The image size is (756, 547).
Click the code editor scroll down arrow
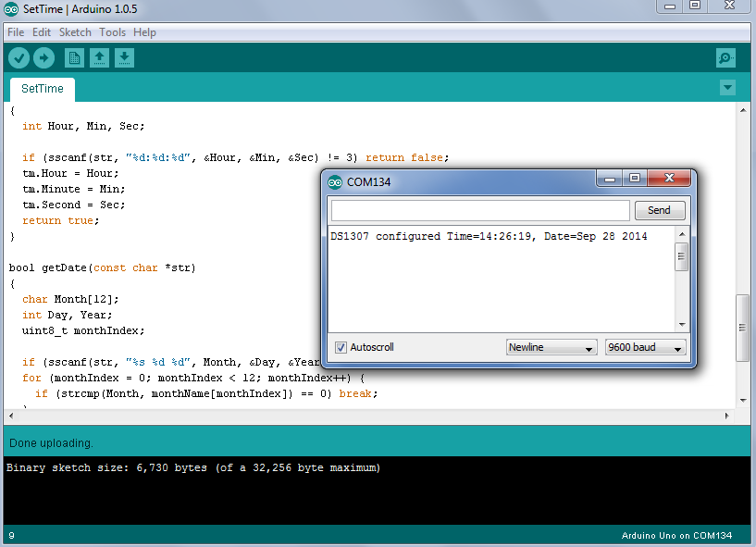tap(743, 401)
